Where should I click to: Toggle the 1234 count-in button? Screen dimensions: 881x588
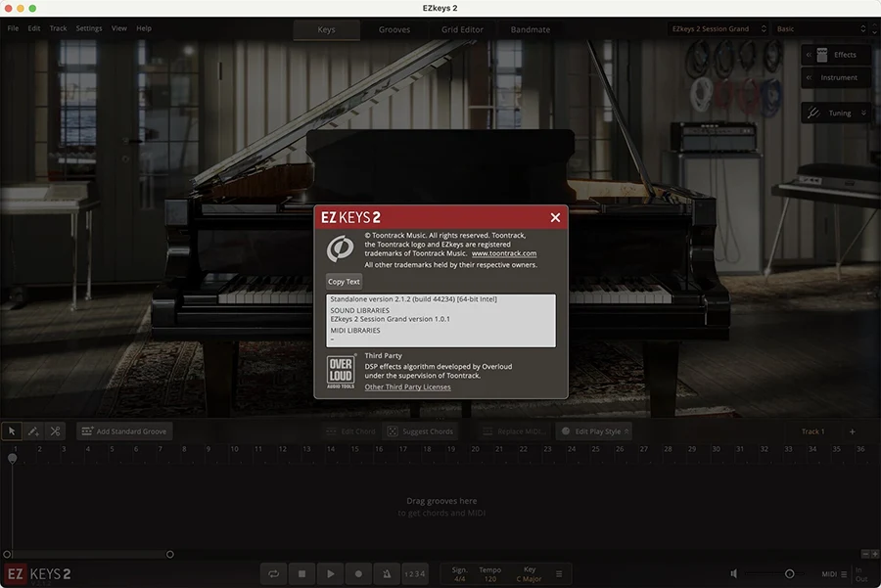[x=415, y=574]
